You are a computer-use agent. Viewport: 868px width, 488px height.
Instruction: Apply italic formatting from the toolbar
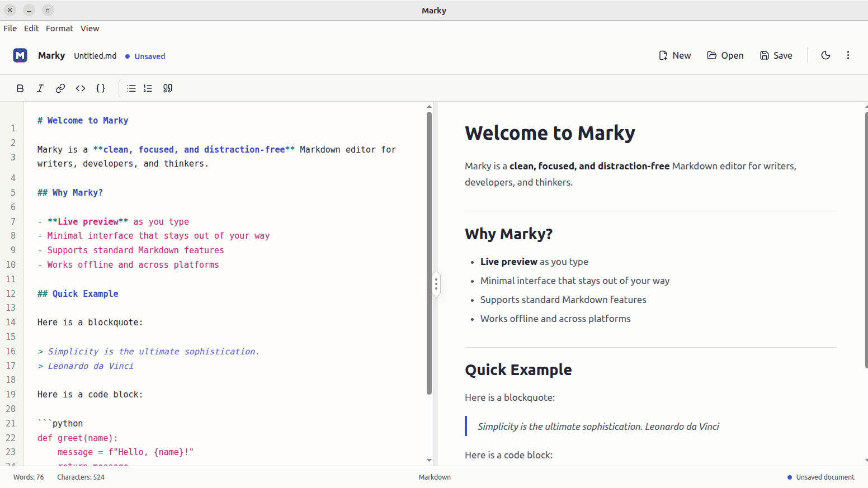[40, 88]
